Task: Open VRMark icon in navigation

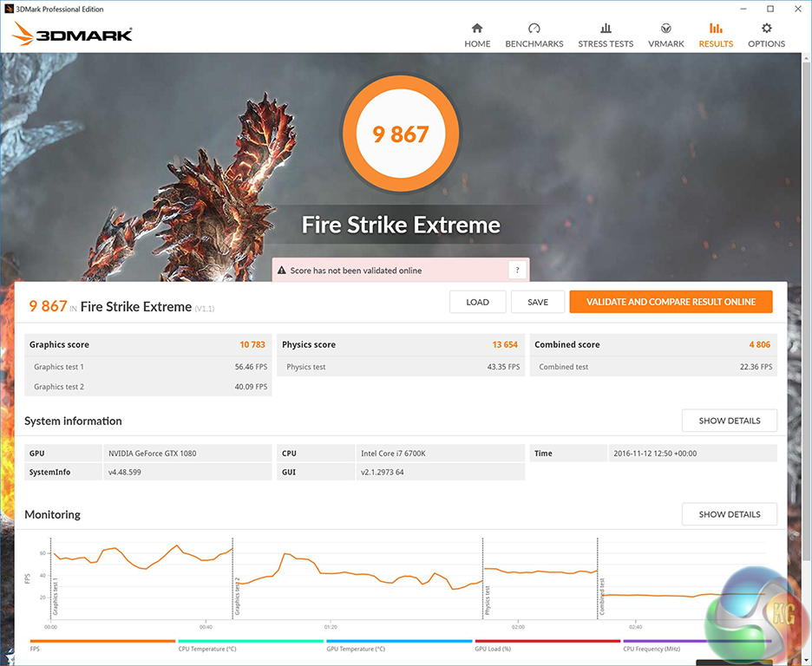Action: click(x=666, y=28)
